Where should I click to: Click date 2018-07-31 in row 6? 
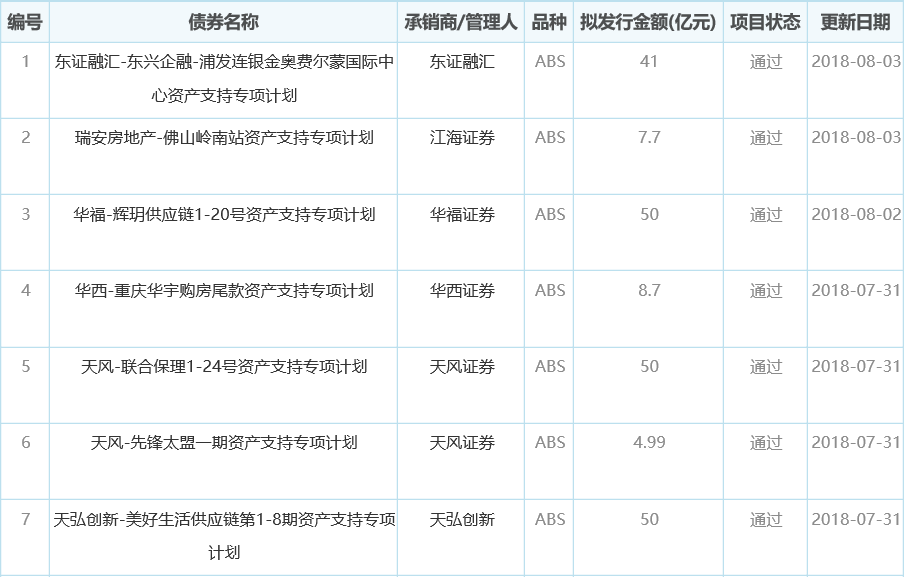click(x=856, y=442)
